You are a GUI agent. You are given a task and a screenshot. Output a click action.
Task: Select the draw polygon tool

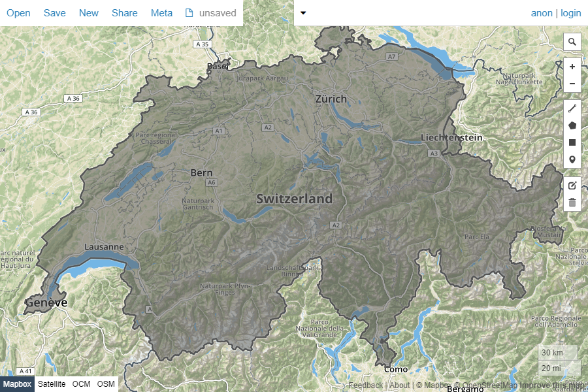pyautogui.click(x=572, y=125)
